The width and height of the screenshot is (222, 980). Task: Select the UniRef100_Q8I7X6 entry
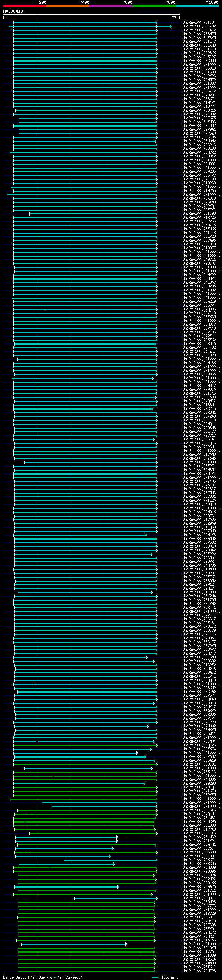(199, 394)
